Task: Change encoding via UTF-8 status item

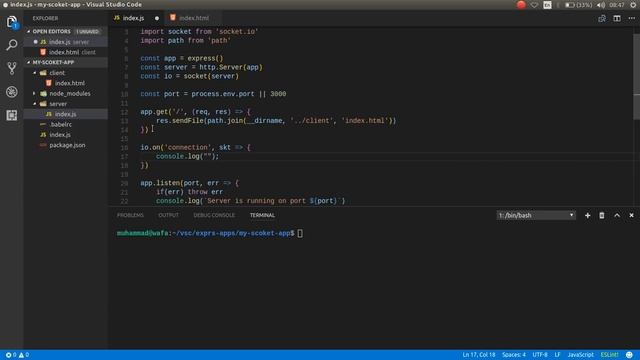Action: (540, 355)
